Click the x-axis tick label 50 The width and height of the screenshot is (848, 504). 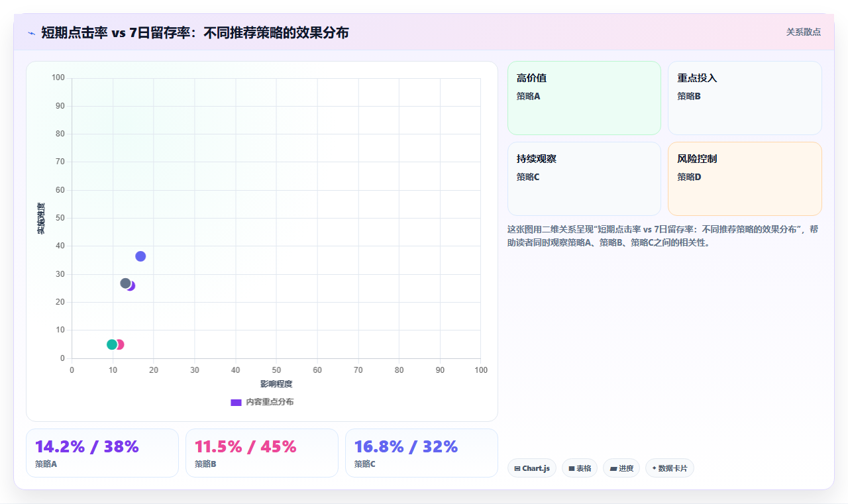coord(276,370)
